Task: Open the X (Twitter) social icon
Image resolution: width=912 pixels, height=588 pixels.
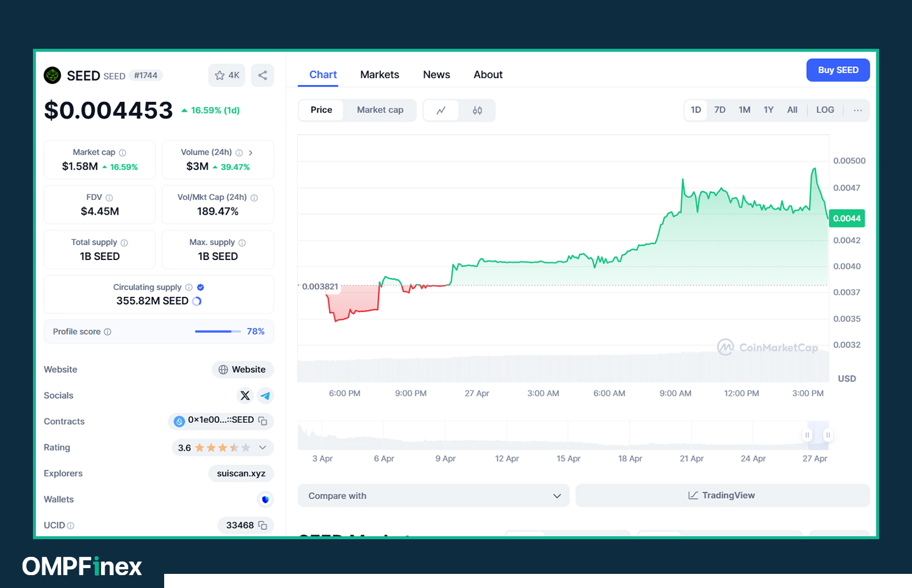Action: (x=245, y=396)
